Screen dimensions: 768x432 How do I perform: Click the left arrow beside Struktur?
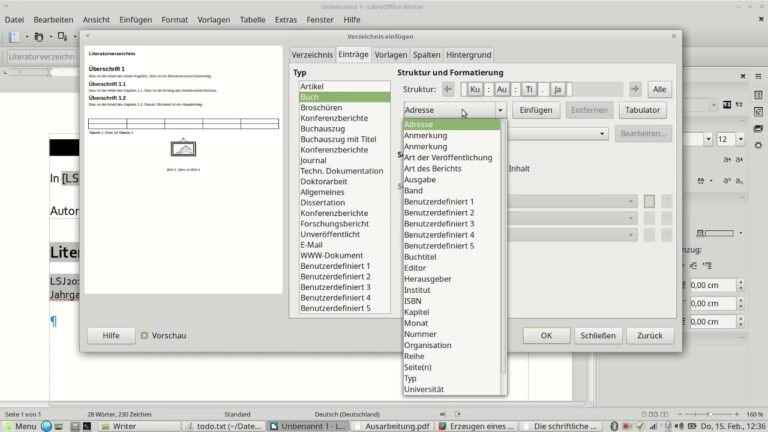[x=447, y=89]
